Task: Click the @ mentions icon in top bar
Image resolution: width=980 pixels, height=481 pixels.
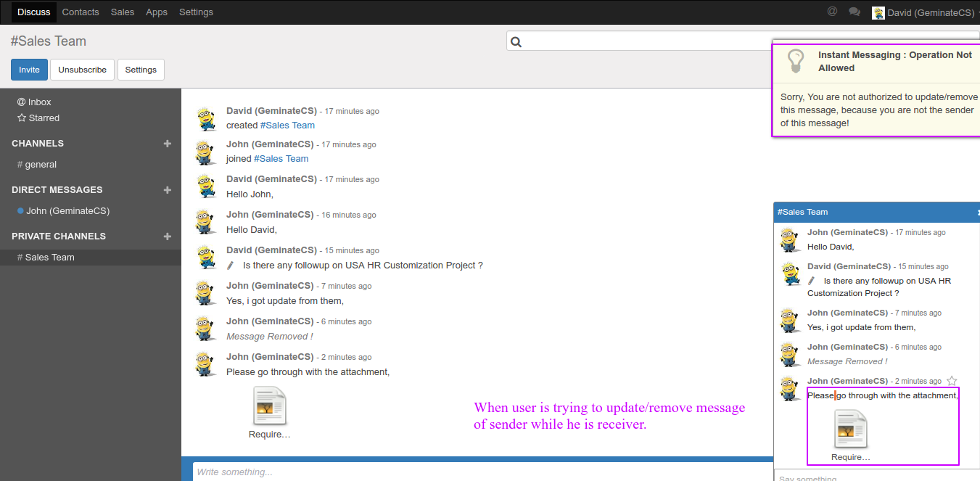Action: [832, 12]
